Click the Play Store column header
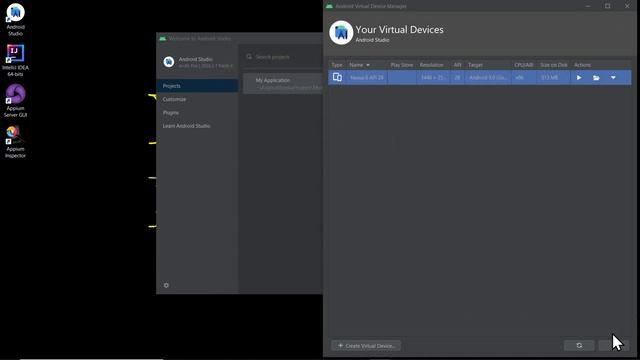The image size is (640, 360). (402, 65)
